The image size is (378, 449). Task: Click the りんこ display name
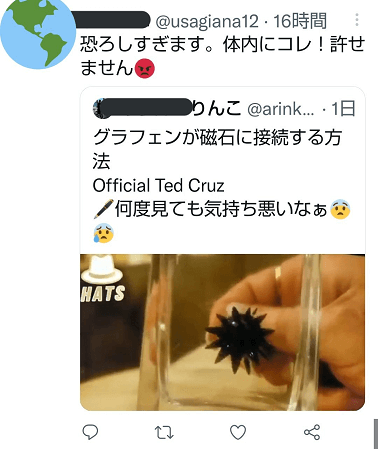click(216, 108)
